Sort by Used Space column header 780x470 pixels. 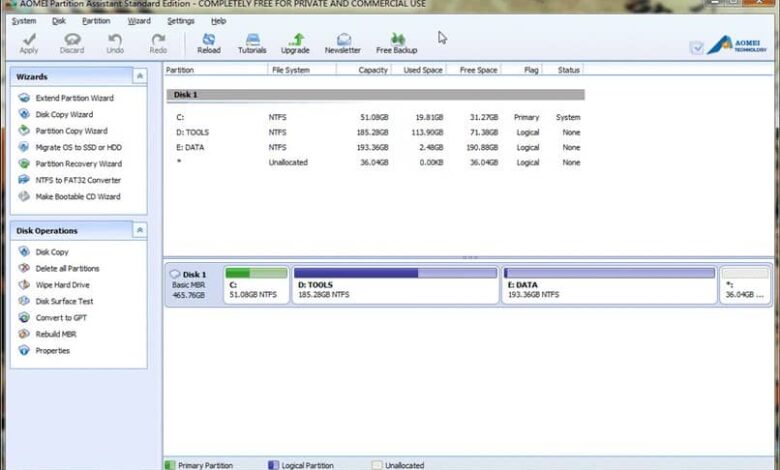(419, 70)
